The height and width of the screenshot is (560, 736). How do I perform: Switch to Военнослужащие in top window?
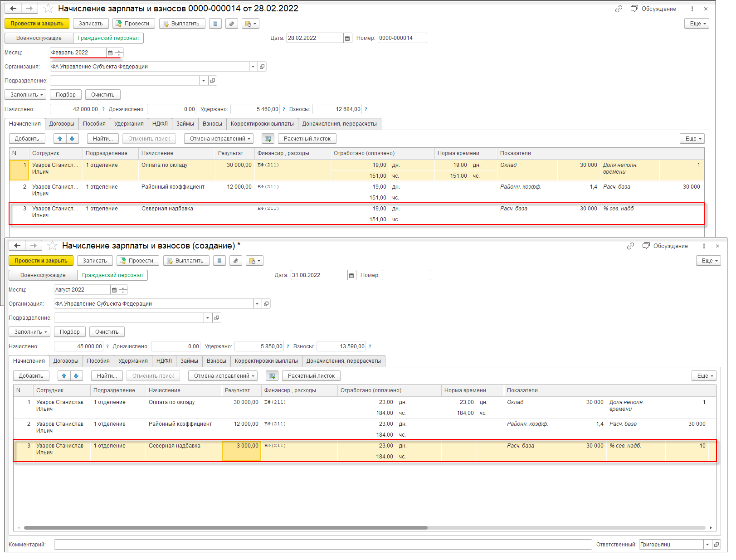[39, 38]
